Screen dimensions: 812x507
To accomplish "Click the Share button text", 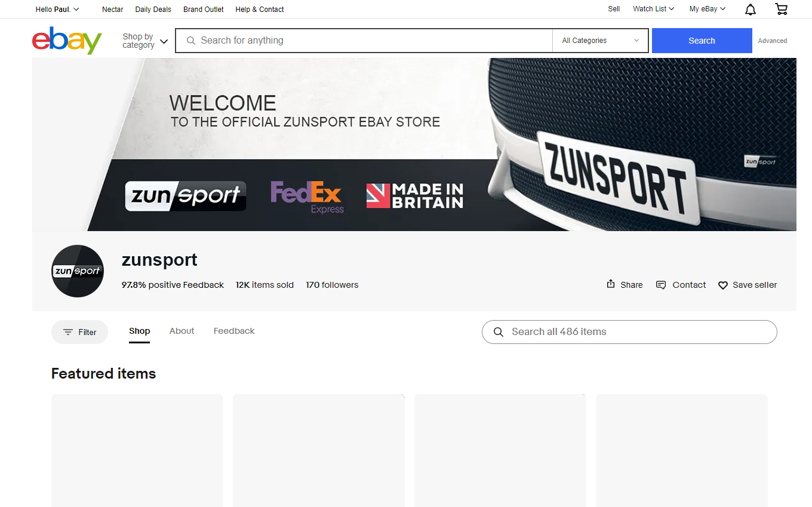I will [x=632, y=285].
